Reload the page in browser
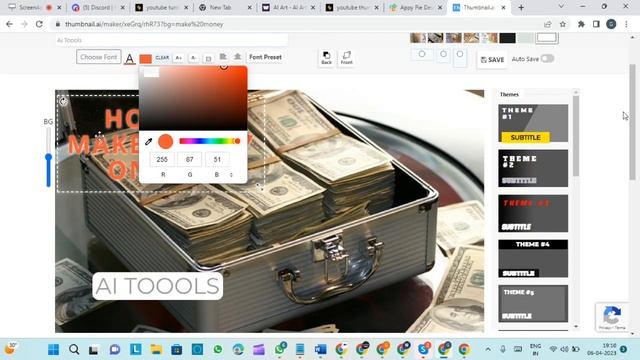Viewport: 640px width, 360px height. click(39, 24)
